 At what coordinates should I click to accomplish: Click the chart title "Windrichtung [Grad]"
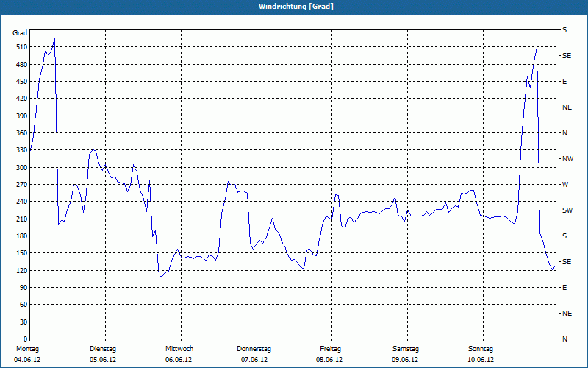(296, 7)
